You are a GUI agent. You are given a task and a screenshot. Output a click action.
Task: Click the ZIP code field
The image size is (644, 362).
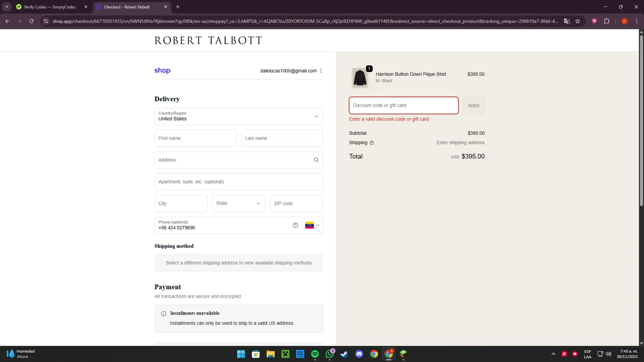(x=297, y=203)
